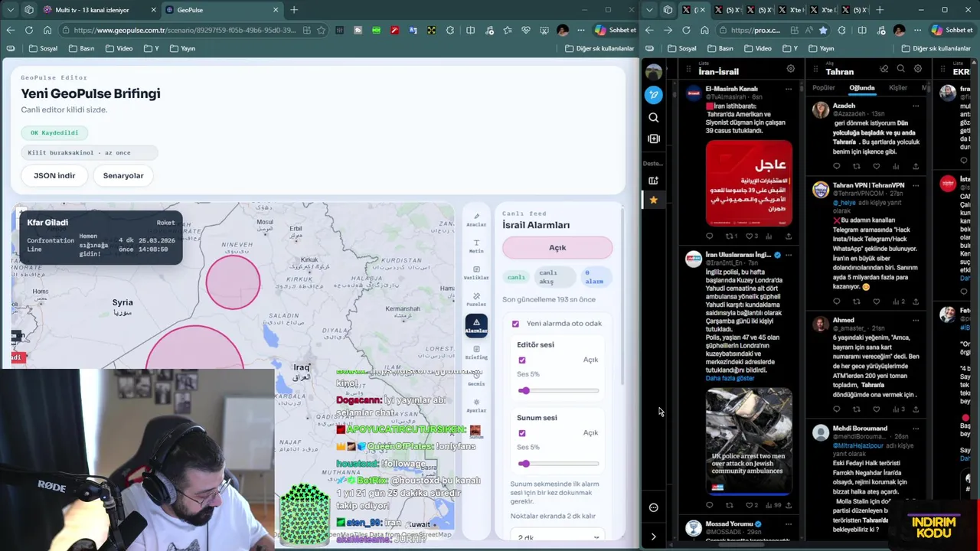Open the red Arabic breaking news image
This screenshot has height=551, width=980.
point(749,183)
